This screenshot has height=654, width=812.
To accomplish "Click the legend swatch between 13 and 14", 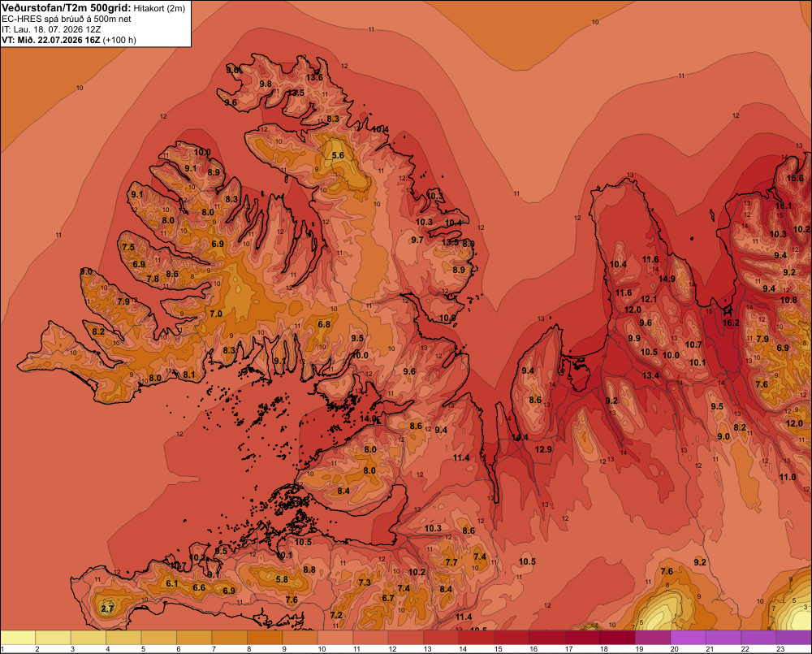I will pos(441,637).
